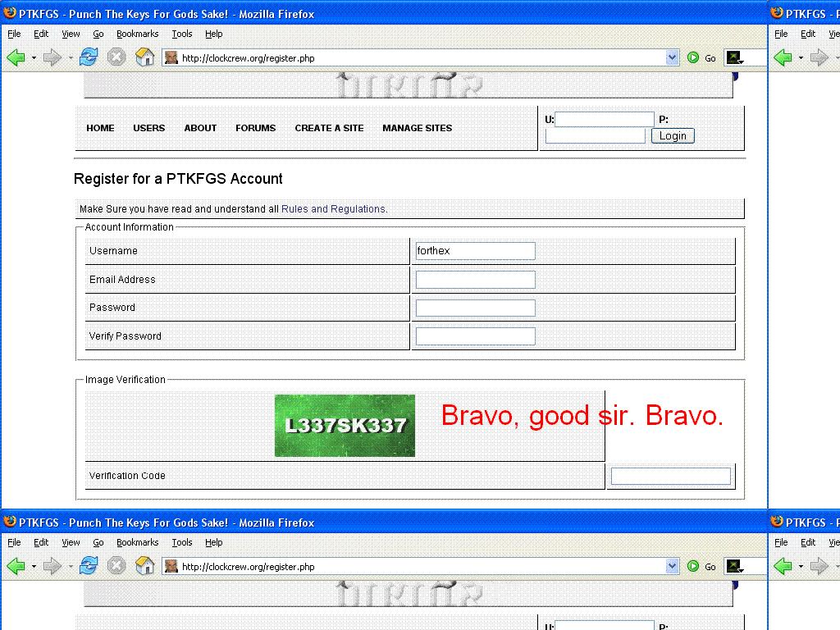Click the site favicon in the top-left address bar
This screenshot has width=840, height=630.
pyautogui.click(x=171, y=58)
